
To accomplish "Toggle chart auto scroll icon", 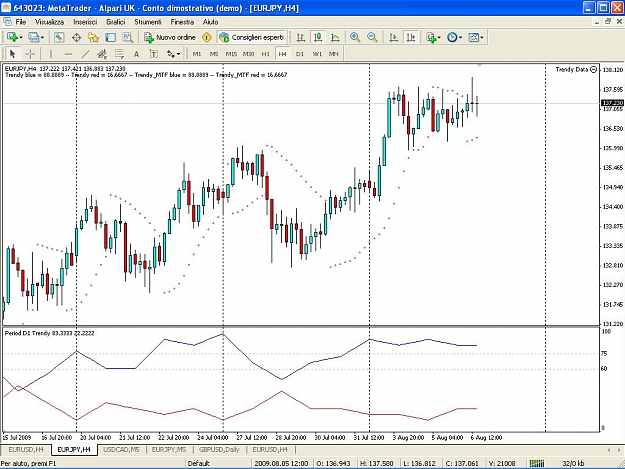I will tap(393, 37).
